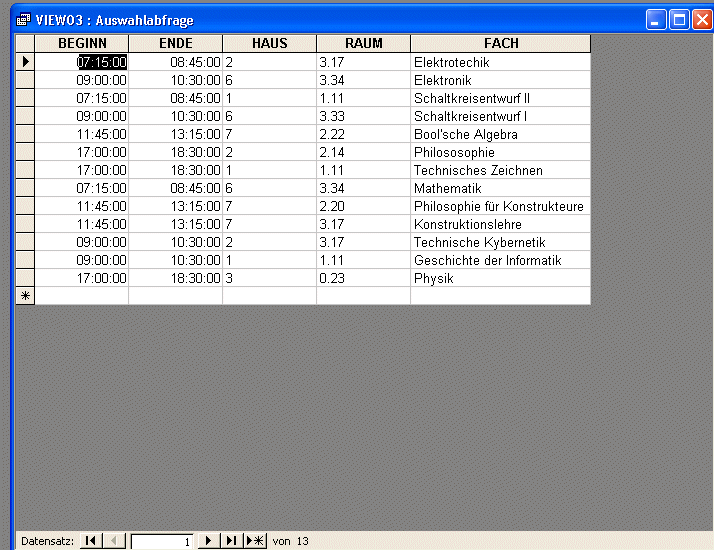
Task: Maximize the VIEW03 window
Action: click(679, 20)
